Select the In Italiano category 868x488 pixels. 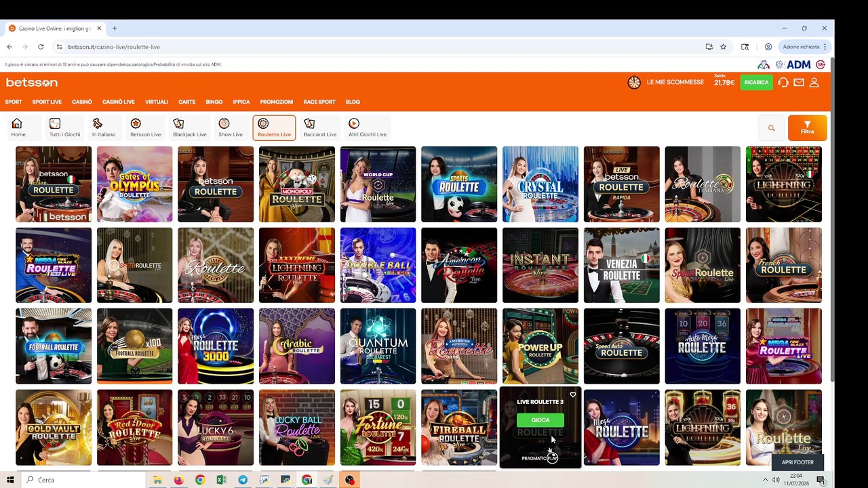point(104,128)
